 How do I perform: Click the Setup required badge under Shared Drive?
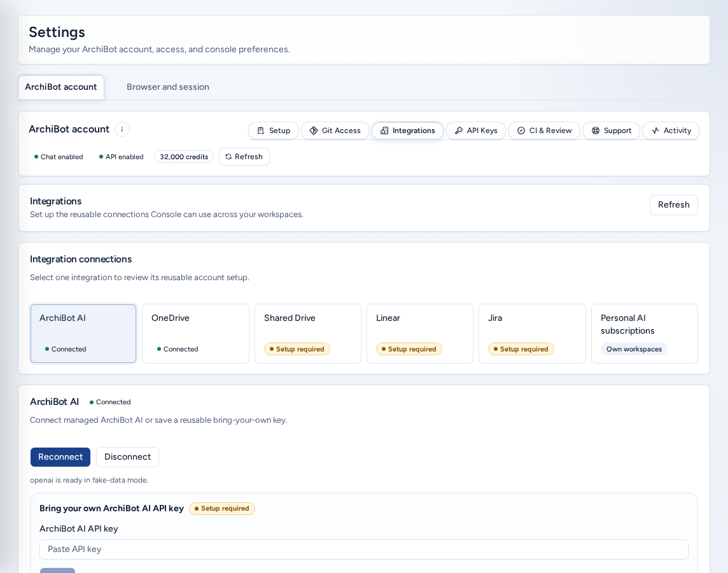(x=297, y=349)
